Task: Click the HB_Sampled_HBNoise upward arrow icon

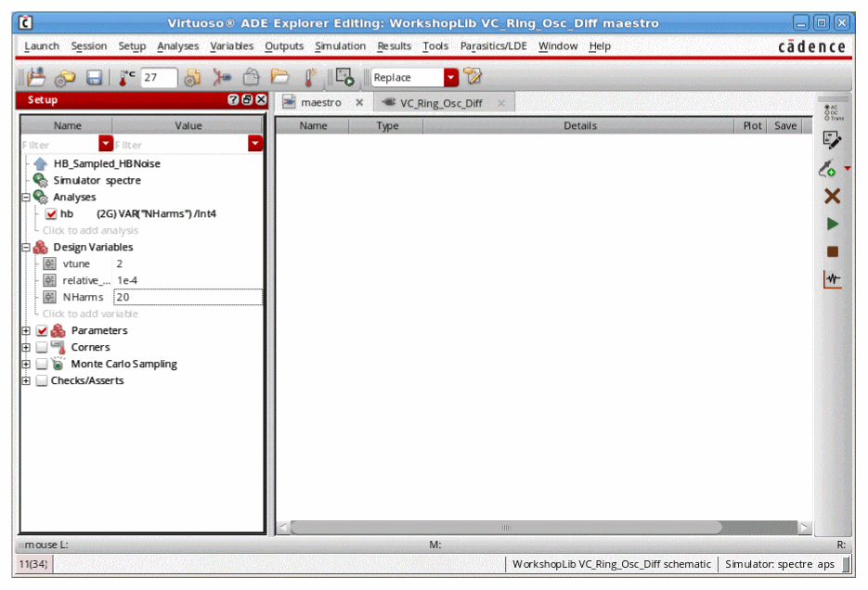Action: click(x=41, y=163)
